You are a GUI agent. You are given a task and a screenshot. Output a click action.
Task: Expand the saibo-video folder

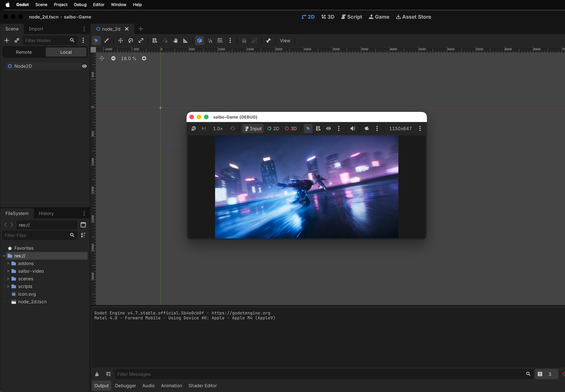[8, 271]
